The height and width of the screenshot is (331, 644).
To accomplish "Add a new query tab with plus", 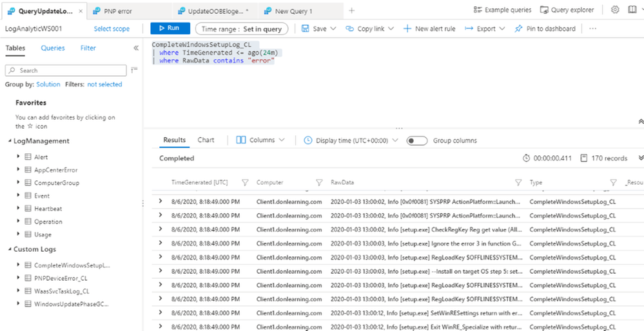I will point(351,11).
